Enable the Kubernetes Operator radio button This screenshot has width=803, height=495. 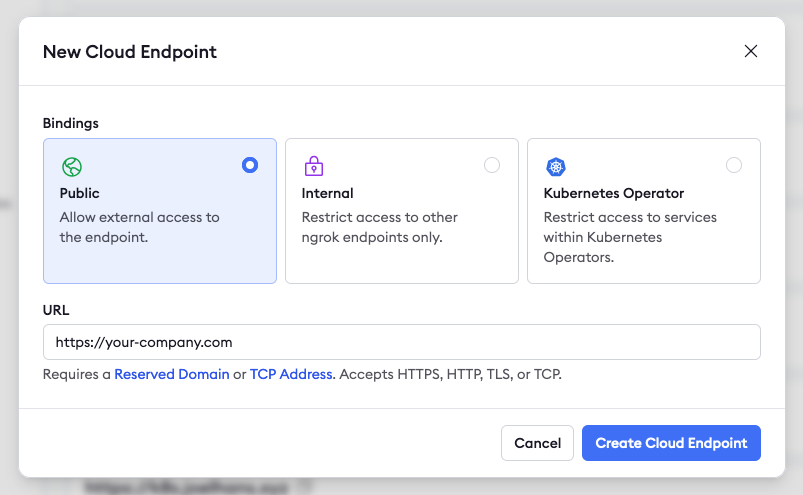pos(734,165)
